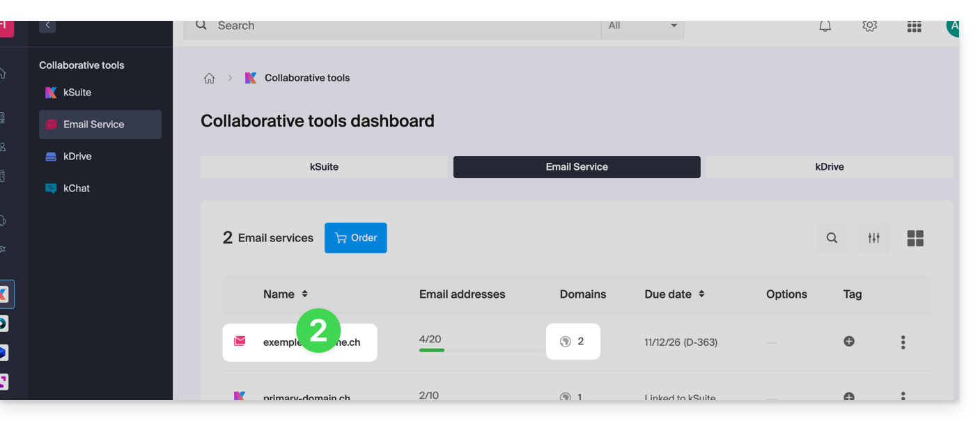980x421 pixels.
Task: Click the search magnifier in services list
Action: click(x=832, y=238)
